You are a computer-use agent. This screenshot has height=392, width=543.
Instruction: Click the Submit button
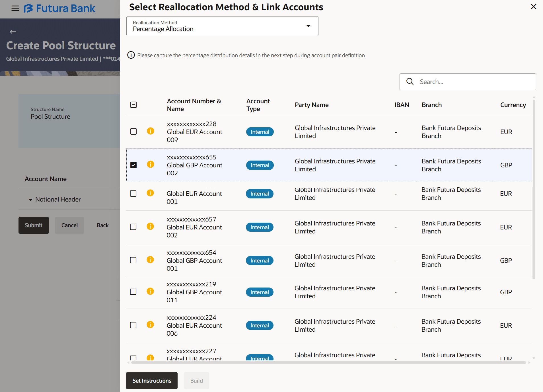tap(34, 225)
